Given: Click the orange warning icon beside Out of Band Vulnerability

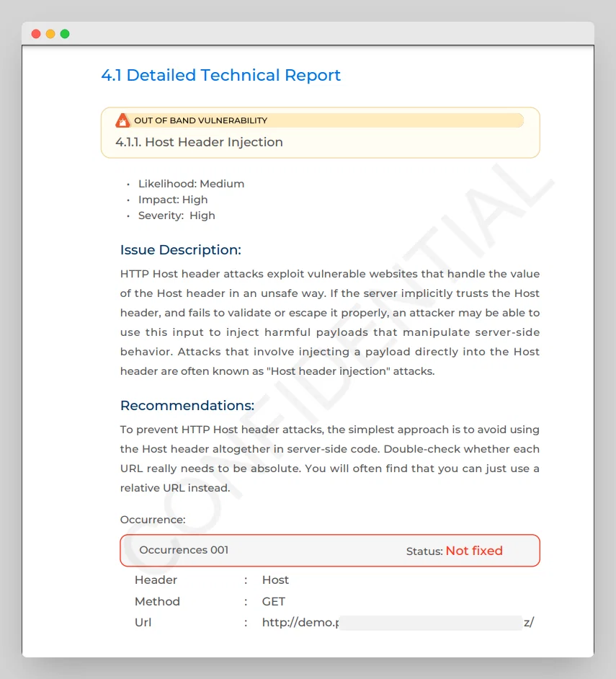Looking at the screenshot, I should tap(122, 120).
